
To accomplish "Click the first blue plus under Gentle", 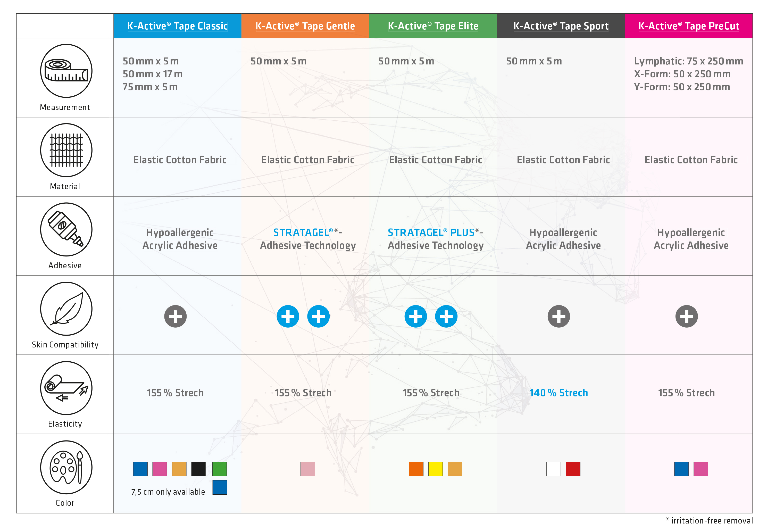I will coord(288,316).
